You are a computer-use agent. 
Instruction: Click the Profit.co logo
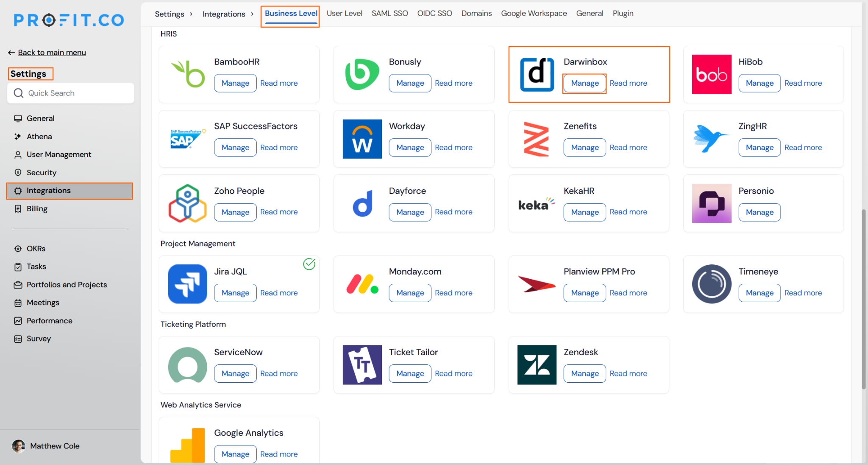[69, 20]
